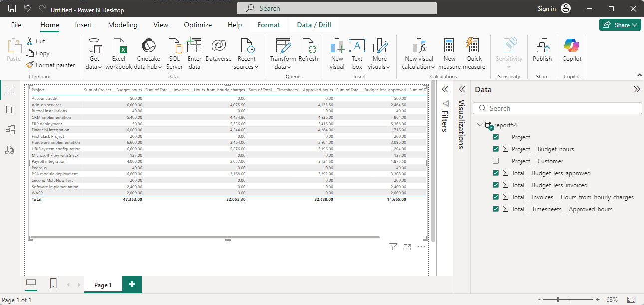The height and width of the screenshot is (305, 644).
Task: Open SQL Server connection
Action: (x=175, y=54)
